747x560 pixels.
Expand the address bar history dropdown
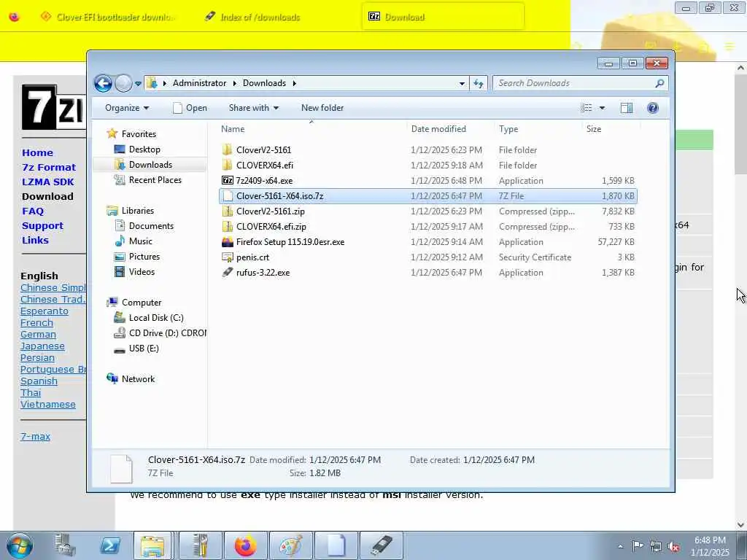[462, 83]
